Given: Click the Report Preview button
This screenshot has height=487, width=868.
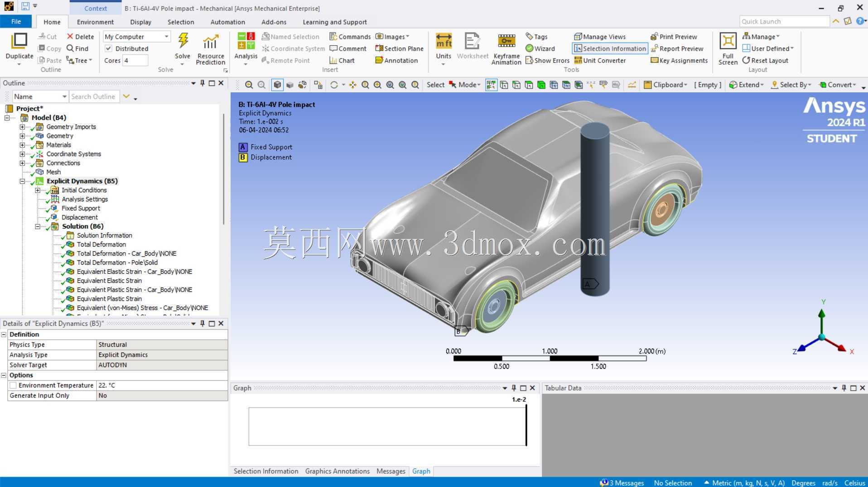Looking at the screenshot, I should click(x=677, y=48).
